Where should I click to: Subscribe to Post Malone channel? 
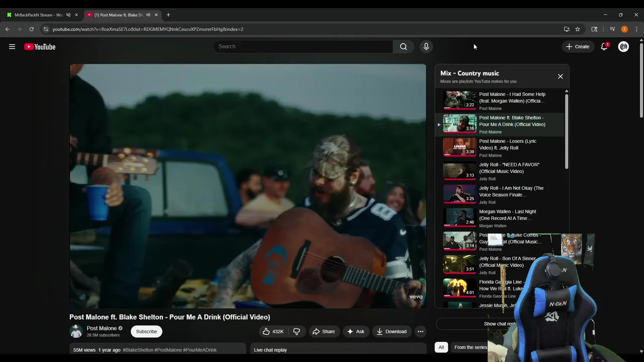(146, 331)
